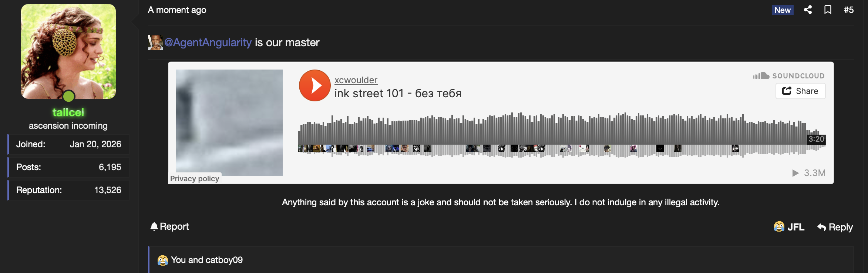Open tallcel's profile avatar
868x273 pixels.
point(68,51)
